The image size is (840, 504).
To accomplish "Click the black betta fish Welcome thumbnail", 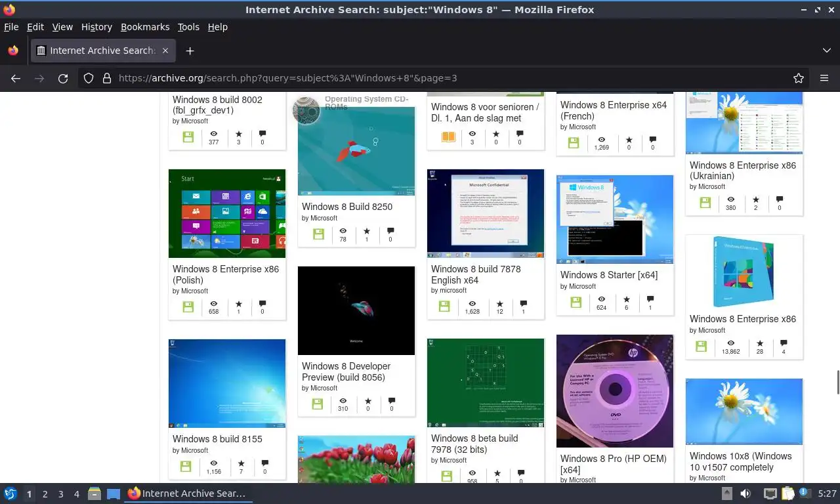I will [356, 310].
